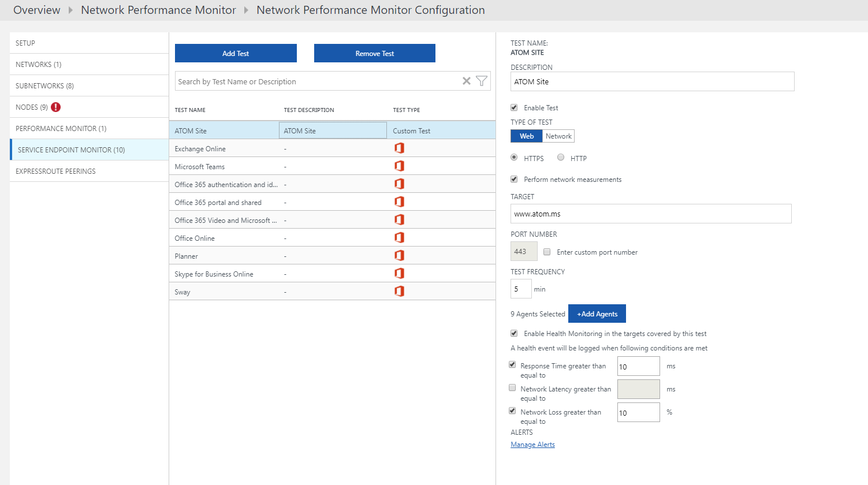Viewport: 868px width, 485px height.
Task: Click the Office icon in Office 365 portal row
Action: pyautogui.click(x=399, y=202)
